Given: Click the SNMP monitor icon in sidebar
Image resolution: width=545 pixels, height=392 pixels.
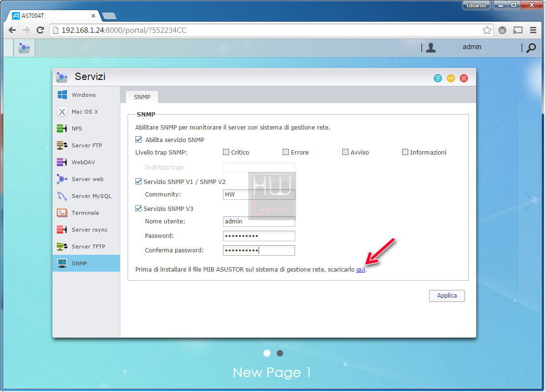Looking at the screenshot, I should point(62,263).
